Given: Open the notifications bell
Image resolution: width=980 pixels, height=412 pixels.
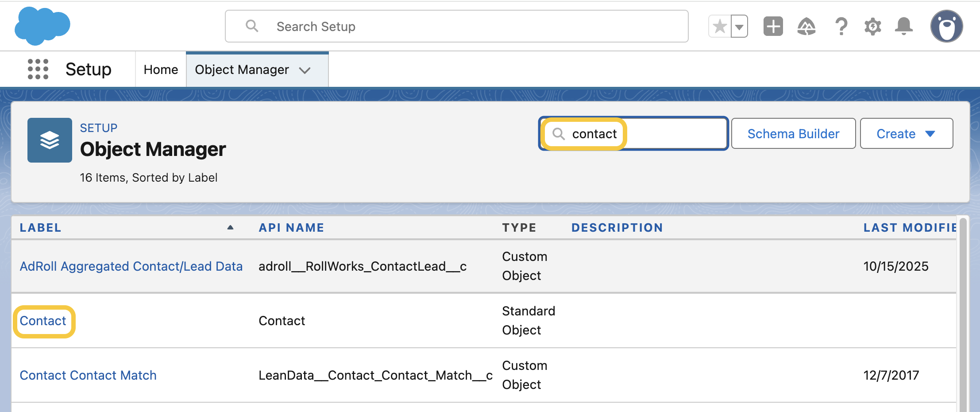Looking at the screenshot, I should [x=903, y=27].
